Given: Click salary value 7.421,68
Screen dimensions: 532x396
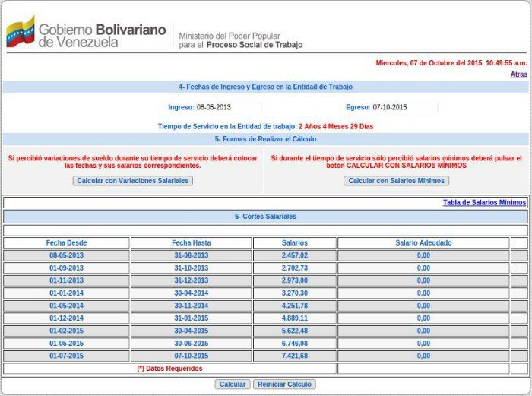Looking at the screenshot, I should 295,356.
